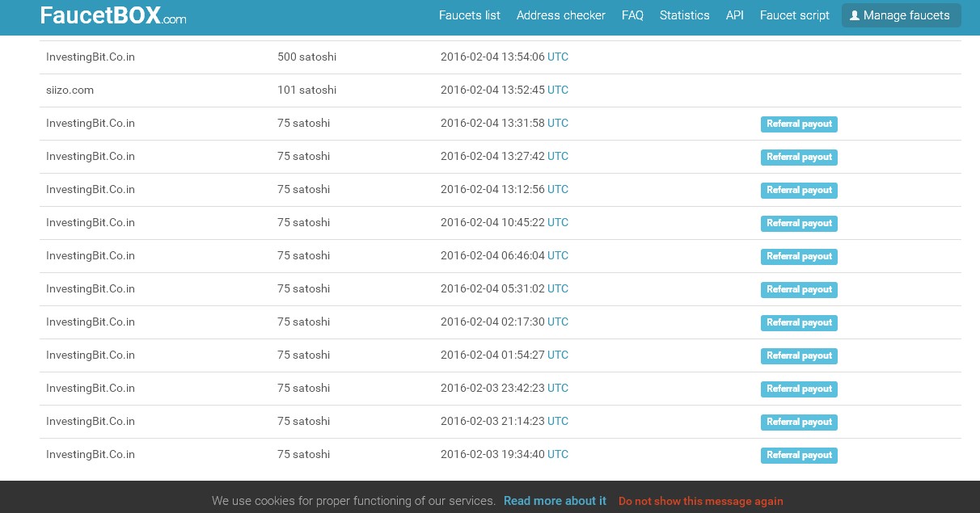The height and width of the screenshot is (513, 980).
Task: Select InvestingBit.Co.in in the 23:42:23 row
Action: pos(91,388)
